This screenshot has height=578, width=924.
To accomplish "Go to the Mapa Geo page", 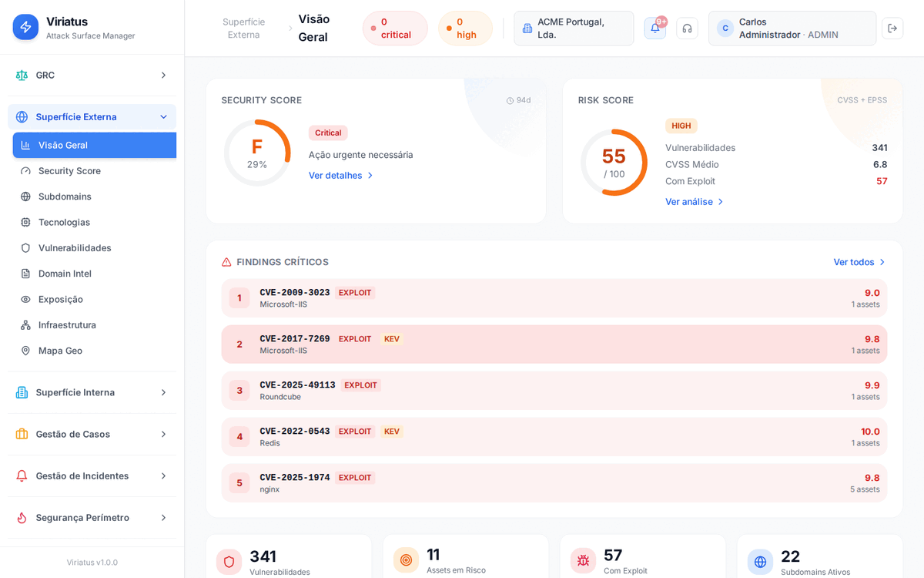I will [60, 351].
